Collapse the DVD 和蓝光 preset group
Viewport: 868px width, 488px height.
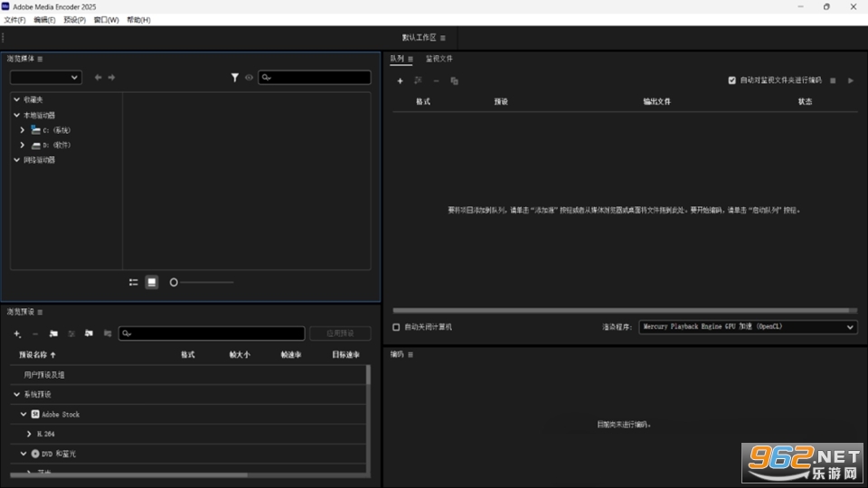tap(24, 454)
